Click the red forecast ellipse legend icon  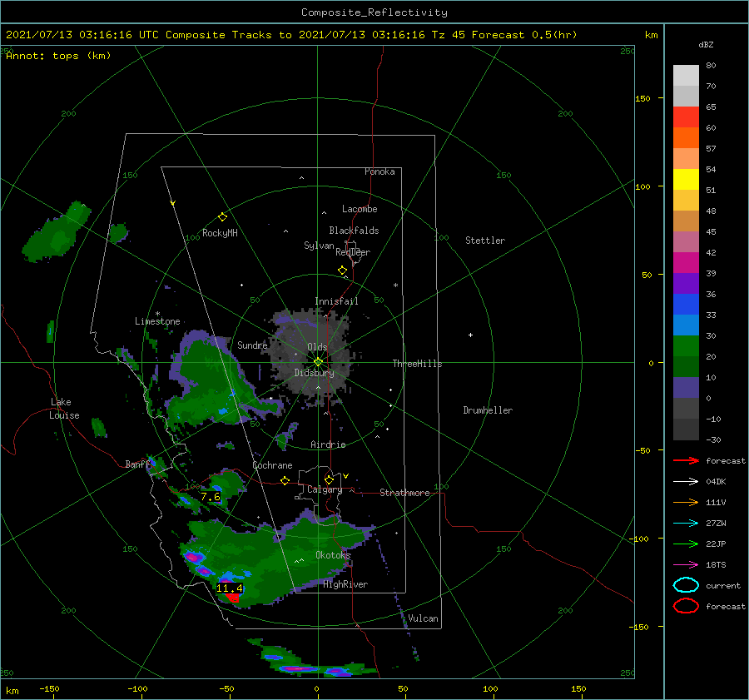pos(686,606)
